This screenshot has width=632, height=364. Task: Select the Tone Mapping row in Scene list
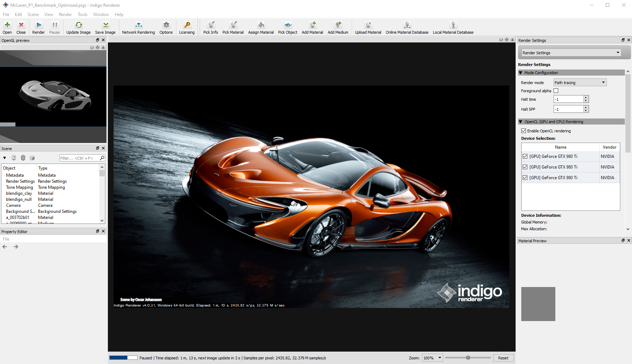(x=50, y=187)
